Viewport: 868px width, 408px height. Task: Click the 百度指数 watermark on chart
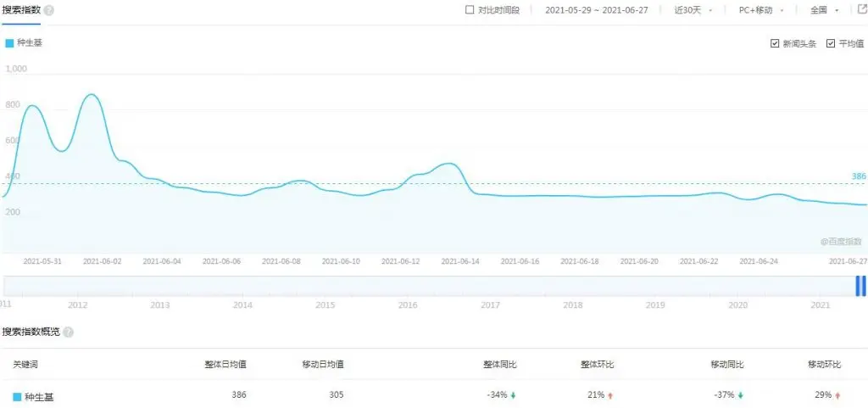[x=840, y=243]
